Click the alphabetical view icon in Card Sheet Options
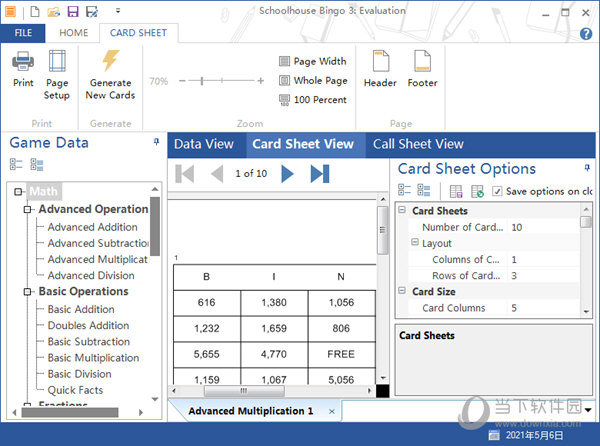 pyautogui.click(x=424, y=190)
